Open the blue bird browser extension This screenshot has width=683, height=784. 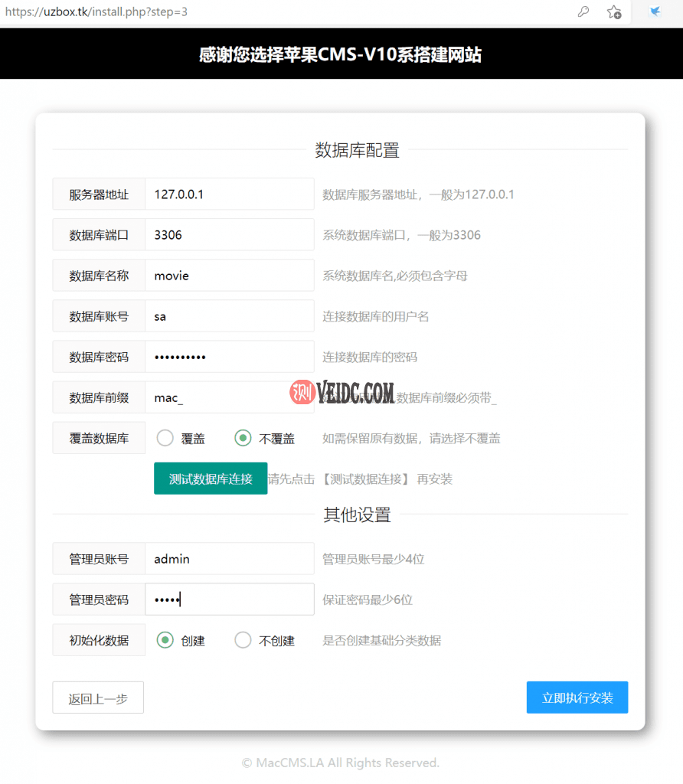point(655,11)
